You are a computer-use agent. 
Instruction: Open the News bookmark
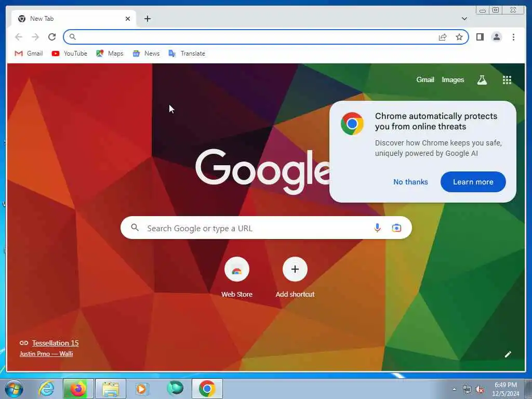point(146,54)
